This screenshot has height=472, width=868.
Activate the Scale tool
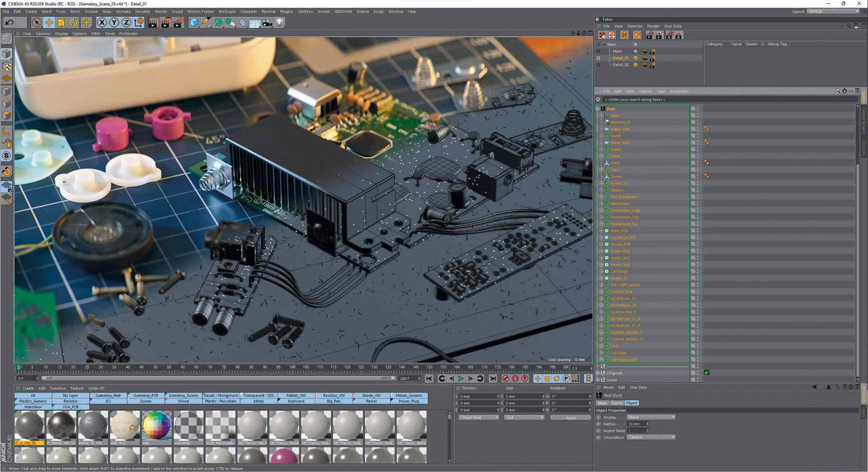click(61, 22)
